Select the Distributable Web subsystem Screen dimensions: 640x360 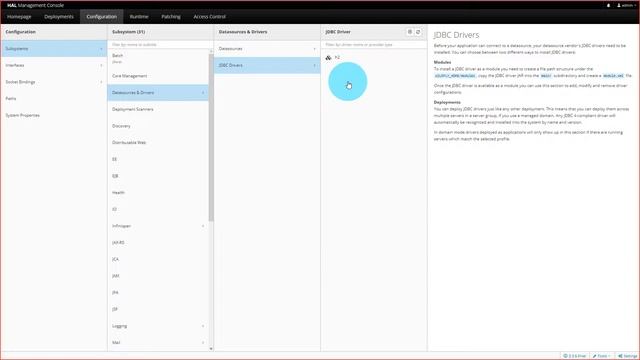click(158, 143)
